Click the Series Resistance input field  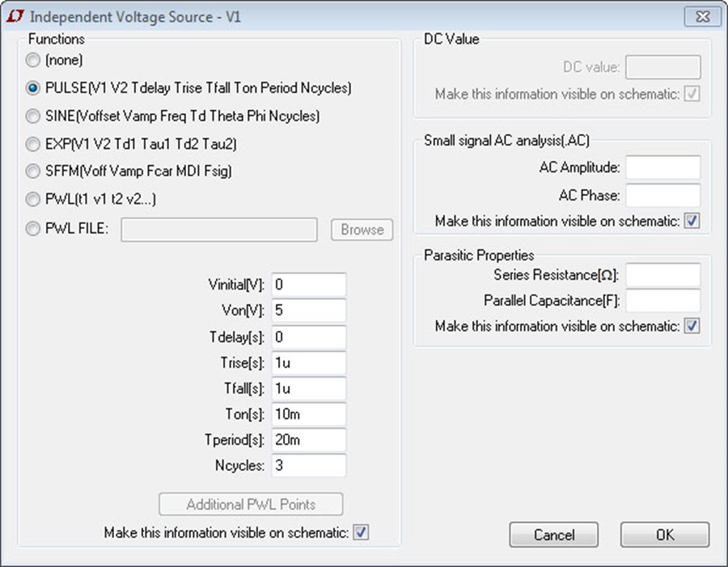(x=663, y=275)
